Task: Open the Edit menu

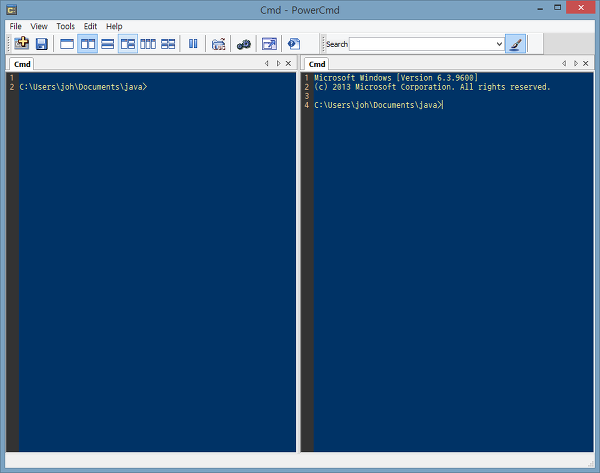Action: [90, 26]
